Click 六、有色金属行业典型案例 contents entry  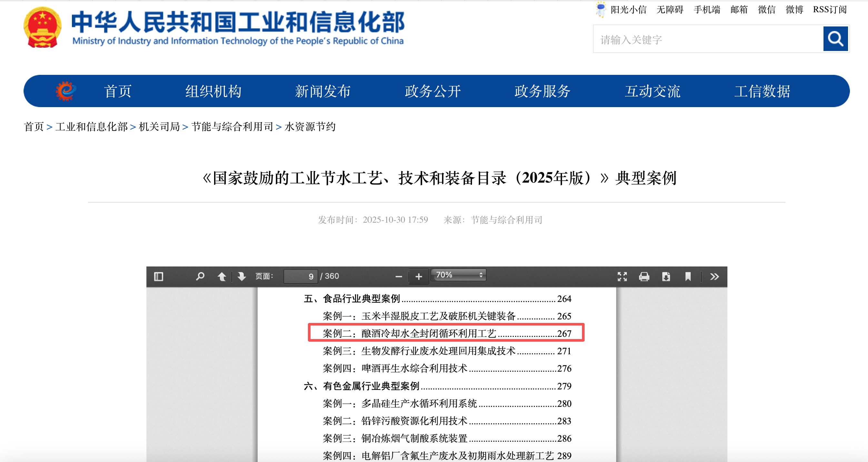pyautogui.click(x=437, y=386)
